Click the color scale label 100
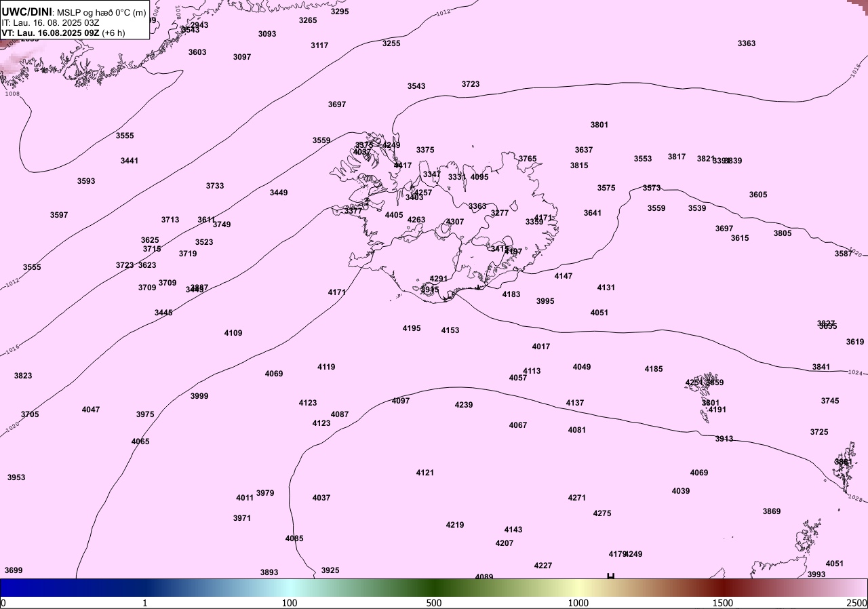Viewport: 868px width, 609px height. [x=290, y=603]
